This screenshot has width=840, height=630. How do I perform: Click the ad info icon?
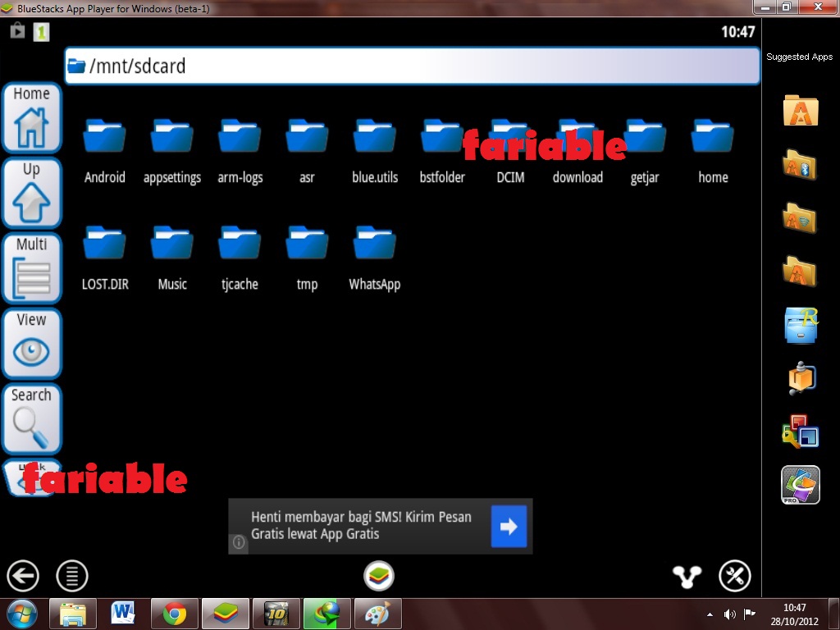click(x=239, y=542)
